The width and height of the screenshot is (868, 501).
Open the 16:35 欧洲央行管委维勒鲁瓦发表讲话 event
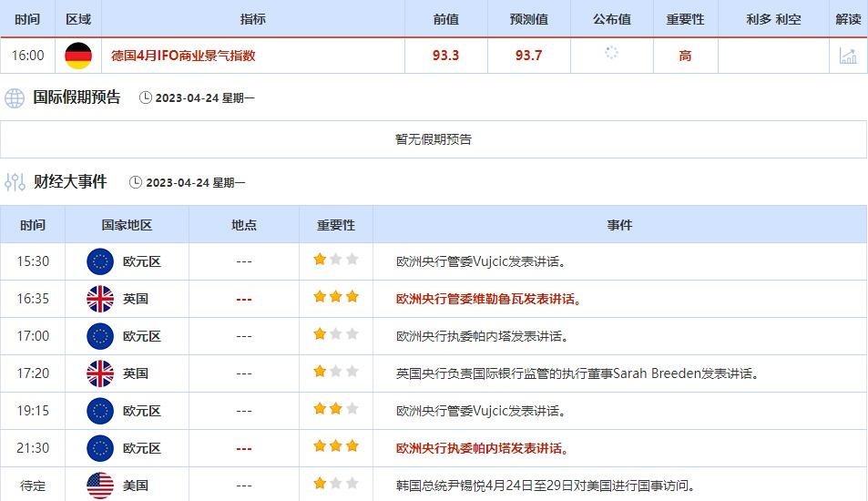coord(489,299)
